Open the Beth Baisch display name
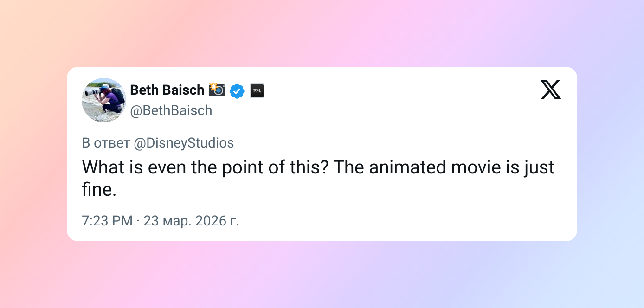The width and height of the screenshot is (644, 308). [x=167, y=90]
